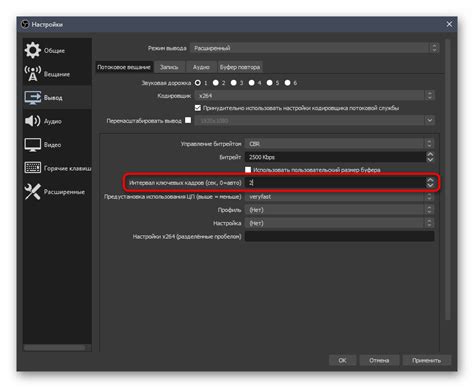Adjust the keyframe interval spinner arrows
Screen dimensions: 474x388
pyautogui.click(x=430, y=182)
